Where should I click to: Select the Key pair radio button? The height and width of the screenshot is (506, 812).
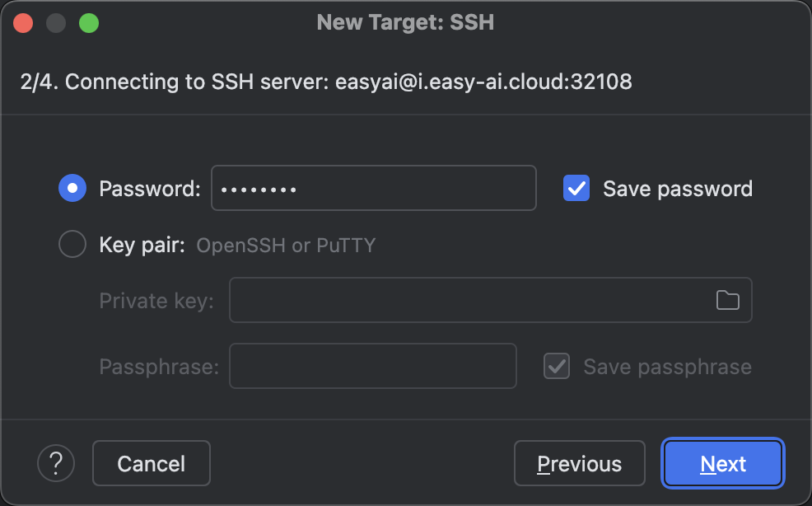tap(72, 244)
